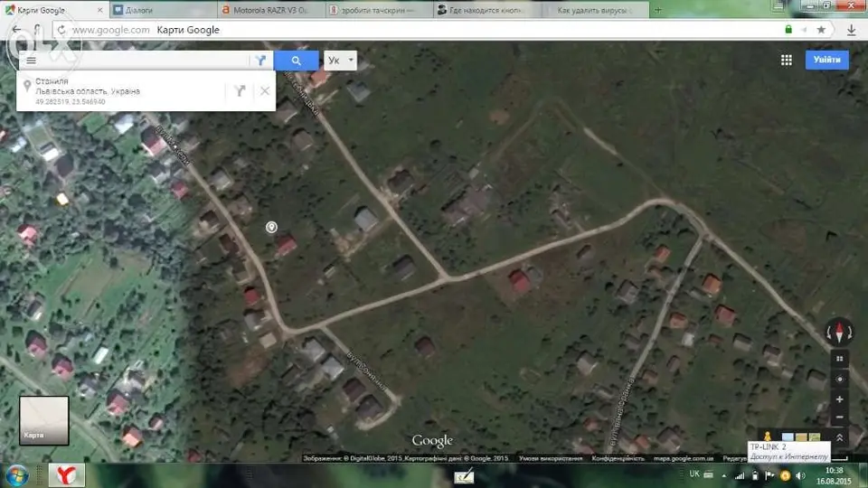The width and height of the screenshot is (868, 488).
Task: Bookmark page with star icon
Action: point(821,29)
